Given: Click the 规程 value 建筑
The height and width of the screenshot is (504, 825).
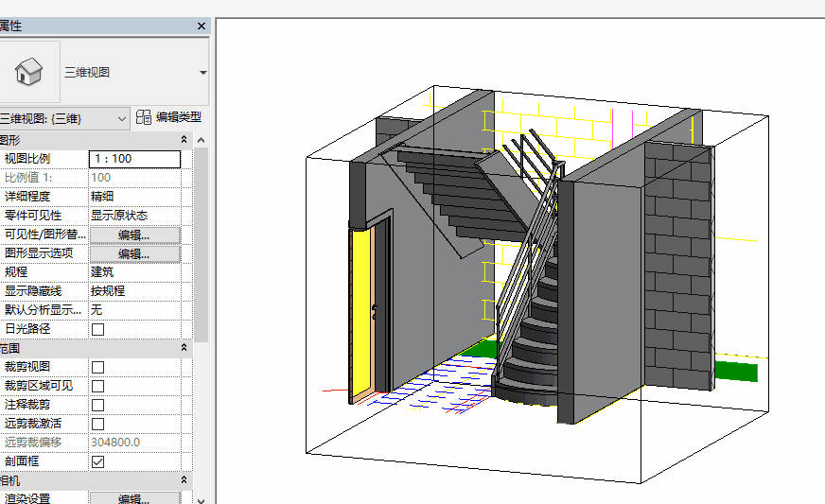Looking at the screenshot, I should coord(102,272).
